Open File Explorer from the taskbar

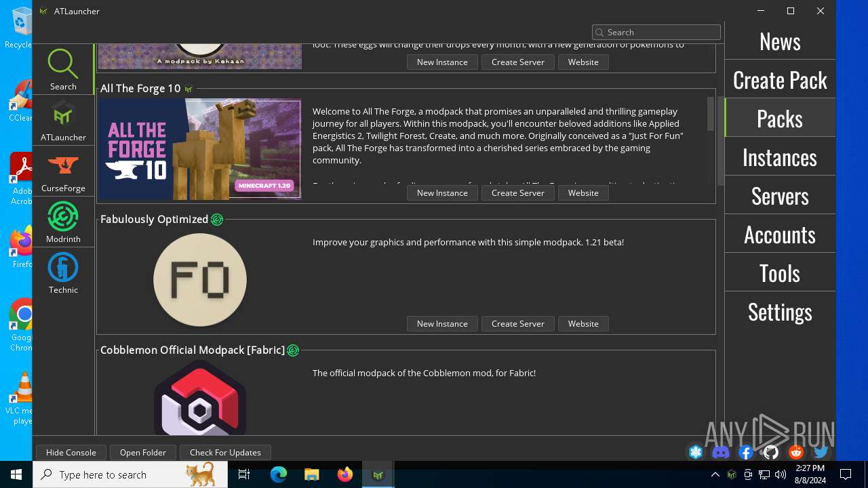click(312, 474)
